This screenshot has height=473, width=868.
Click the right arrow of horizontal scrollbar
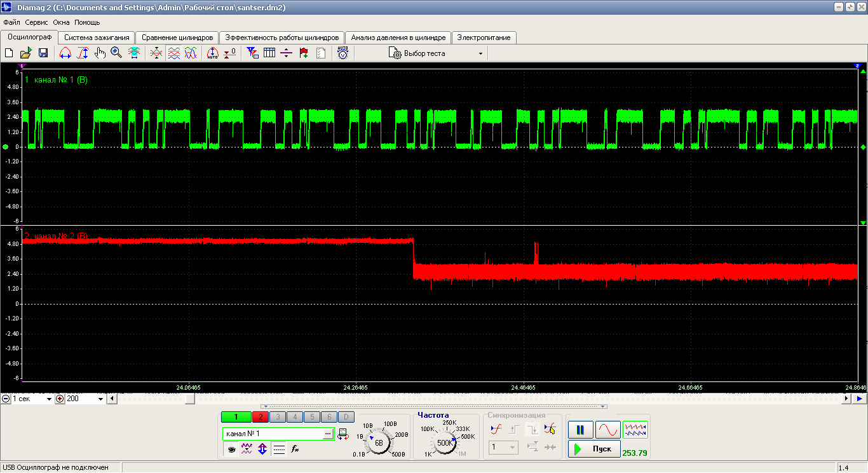tap(846, 399)
